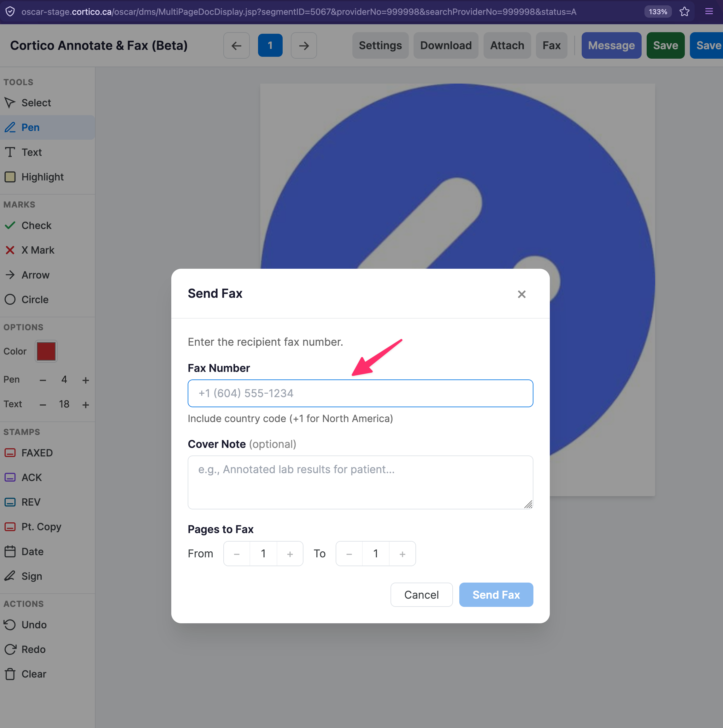
Task: Open the browser hamburger menu
Action: [709, 12]
